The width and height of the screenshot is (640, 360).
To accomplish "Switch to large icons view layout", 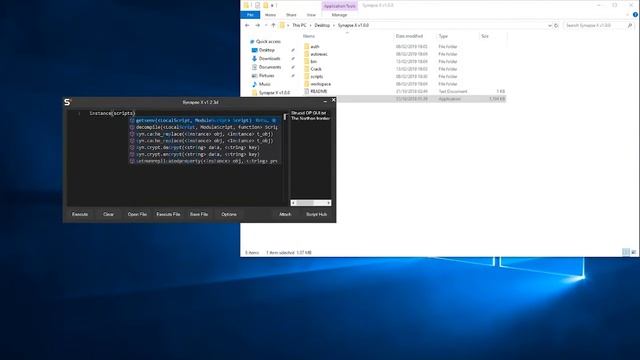I will pos(634,252).
